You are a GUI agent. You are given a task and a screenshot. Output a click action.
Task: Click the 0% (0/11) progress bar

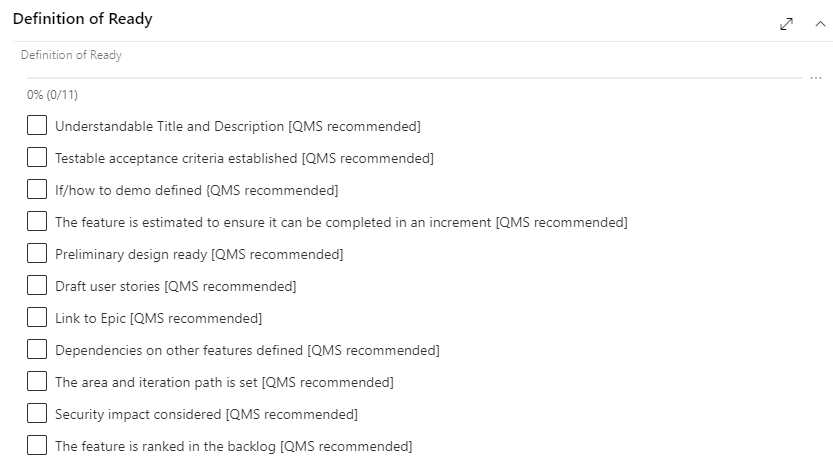point(414,78)
